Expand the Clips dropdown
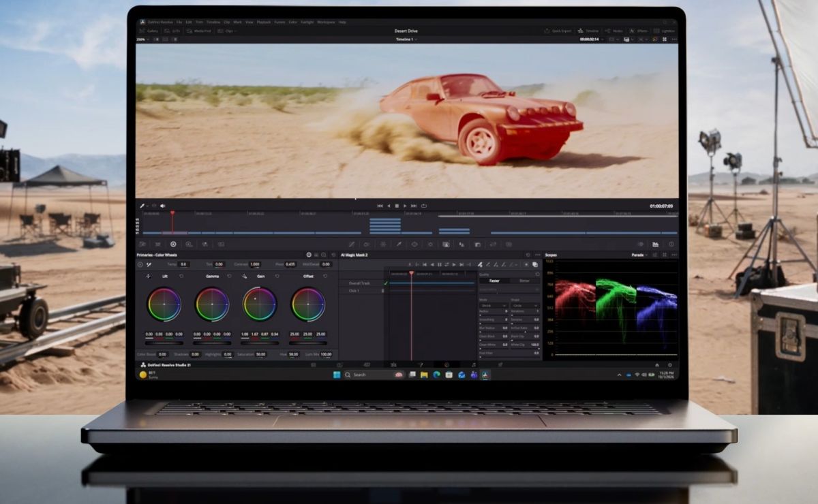This screenshot has height=504, width=818. pos(227,31)
